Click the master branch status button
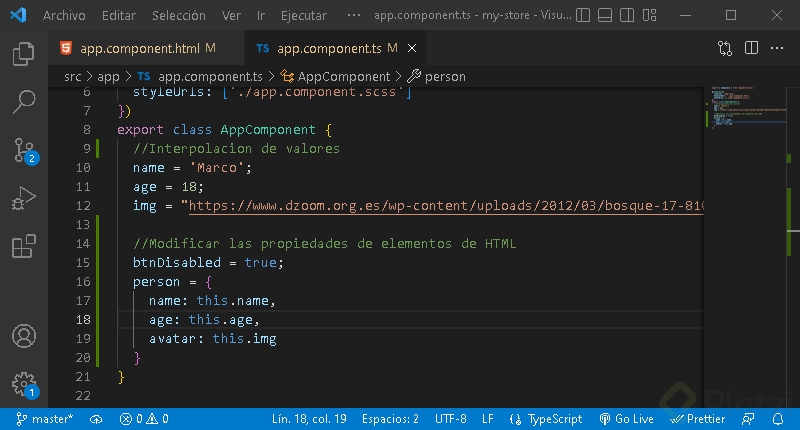Viewport: 800px width, 430px height. [45, 419]
